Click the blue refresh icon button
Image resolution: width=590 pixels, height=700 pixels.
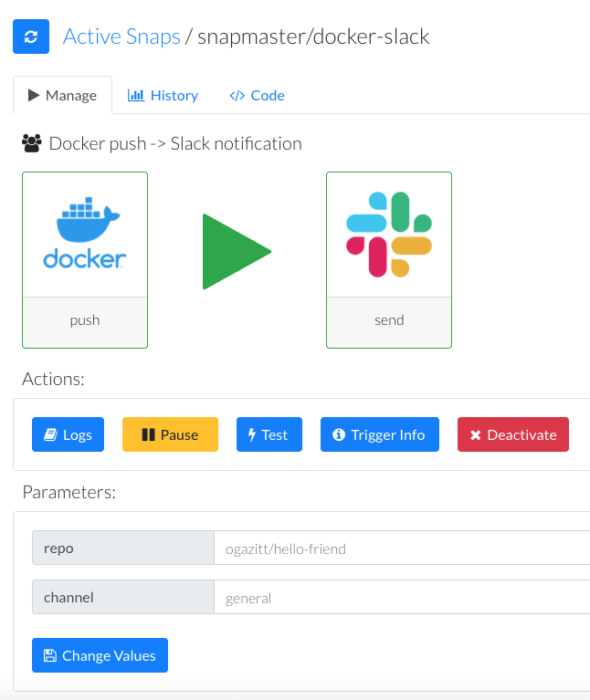click(x=31, y=37)
